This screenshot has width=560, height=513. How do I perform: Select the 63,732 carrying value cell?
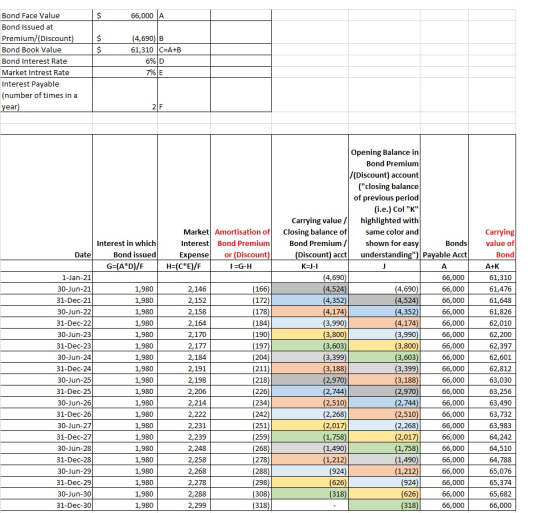[x=492, y=415]
